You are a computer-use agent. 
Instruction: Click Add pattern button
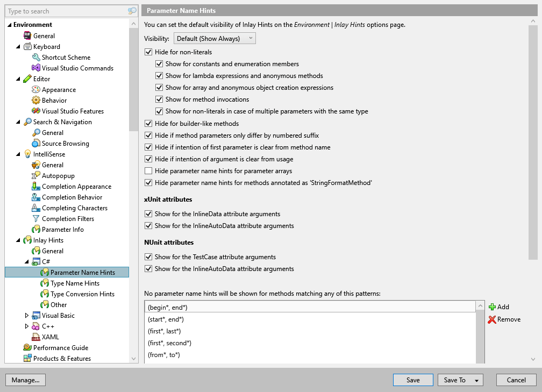(x=499, y=307)
